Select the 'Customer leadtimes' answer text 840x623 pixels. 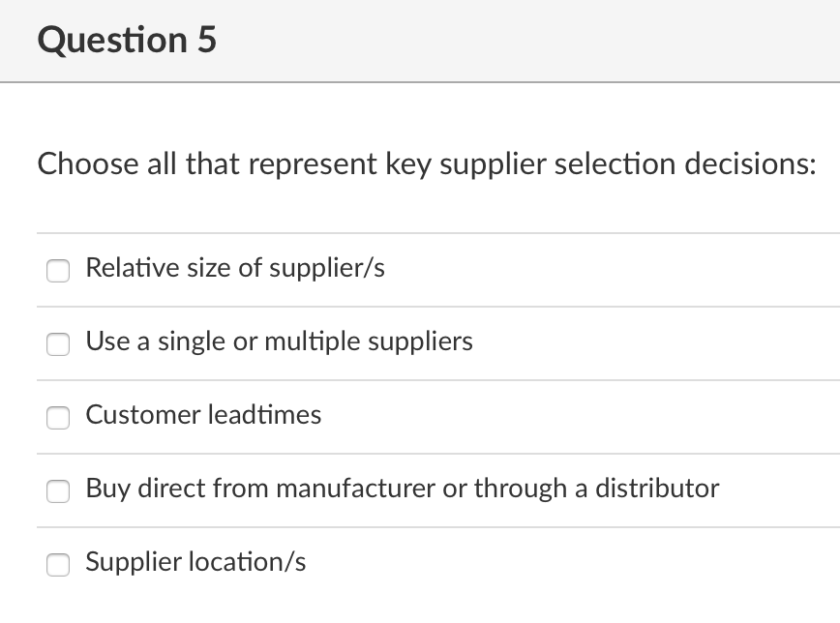click(x=203, y=416)
